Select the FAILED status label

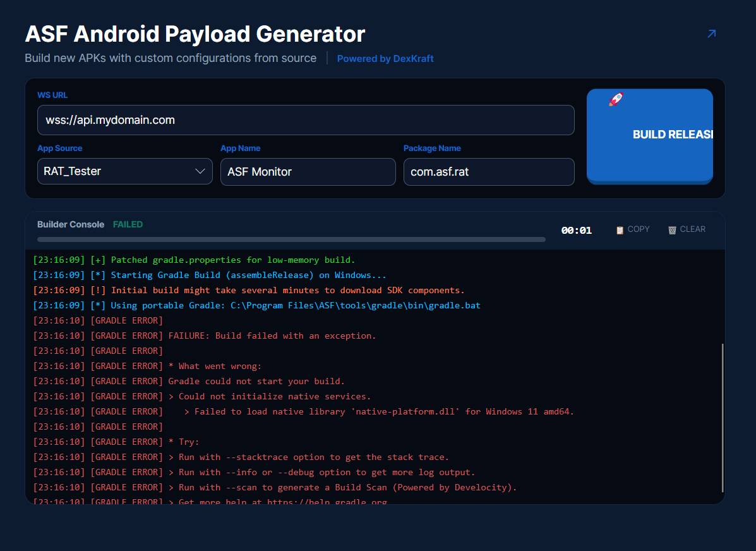tap(128, 224)
